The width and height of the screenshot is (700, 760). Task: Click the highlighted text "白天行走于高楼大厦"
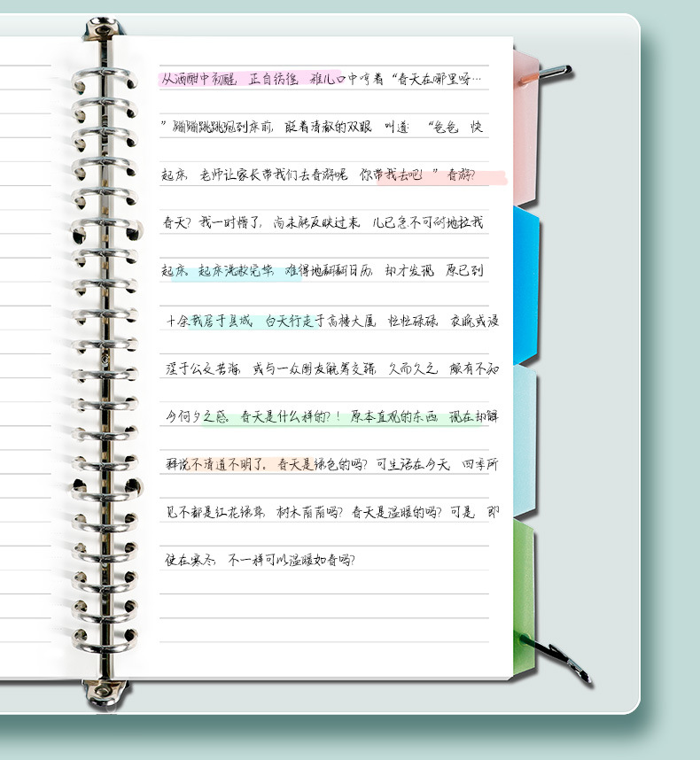[321, 321]
